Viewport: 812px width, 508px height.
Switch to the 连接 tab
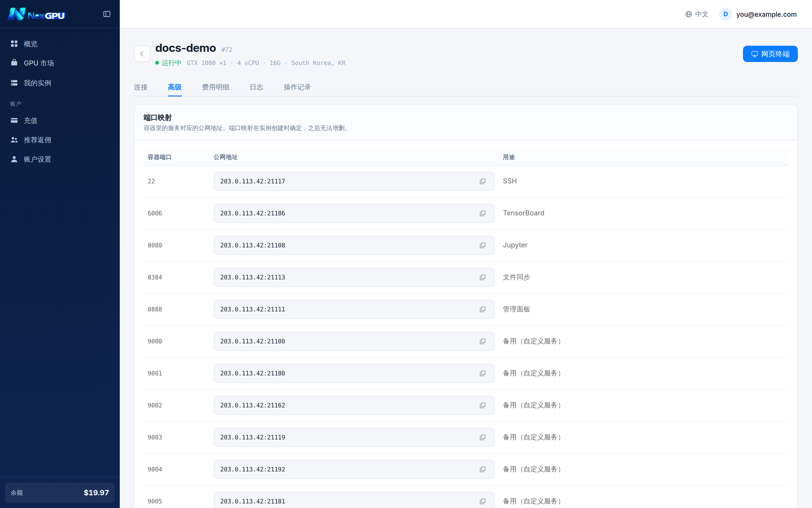pos(141,87)
